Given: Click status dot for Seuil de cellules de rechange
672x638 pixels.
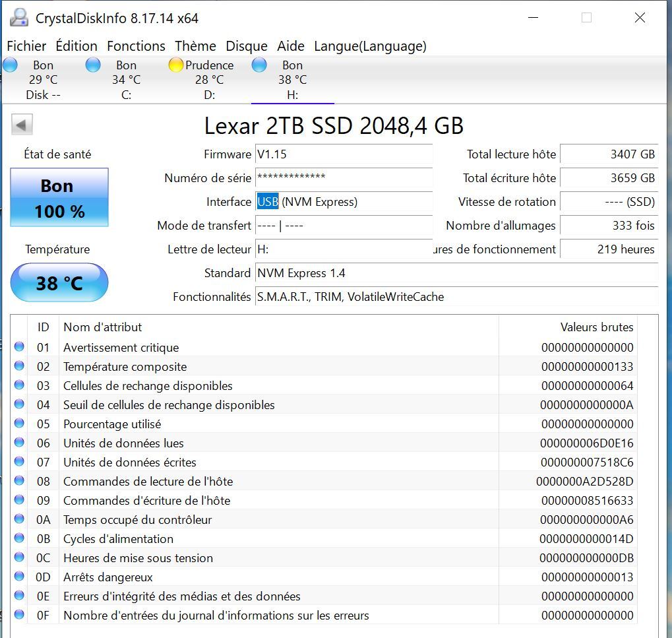Looking at the screenshot, I should [19, 404].
